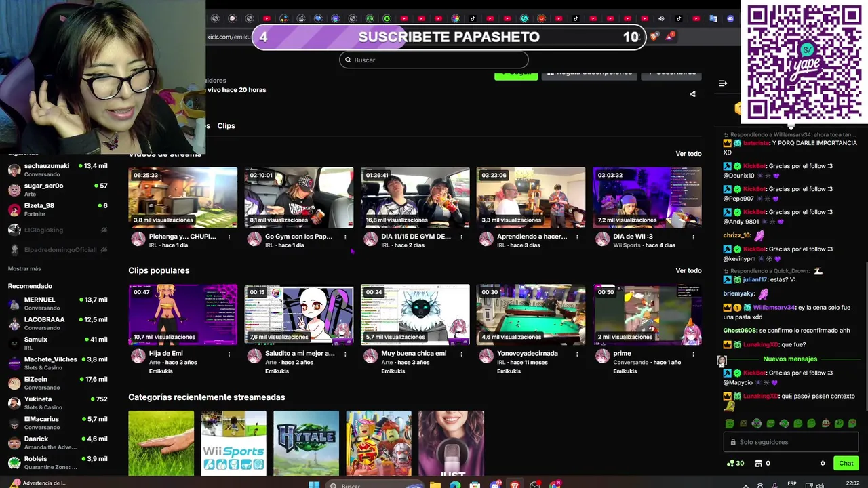Viewport: 868px width, 488px height.
Task: Open File Explorer from the taskbar
Action: tap(435, 484)
